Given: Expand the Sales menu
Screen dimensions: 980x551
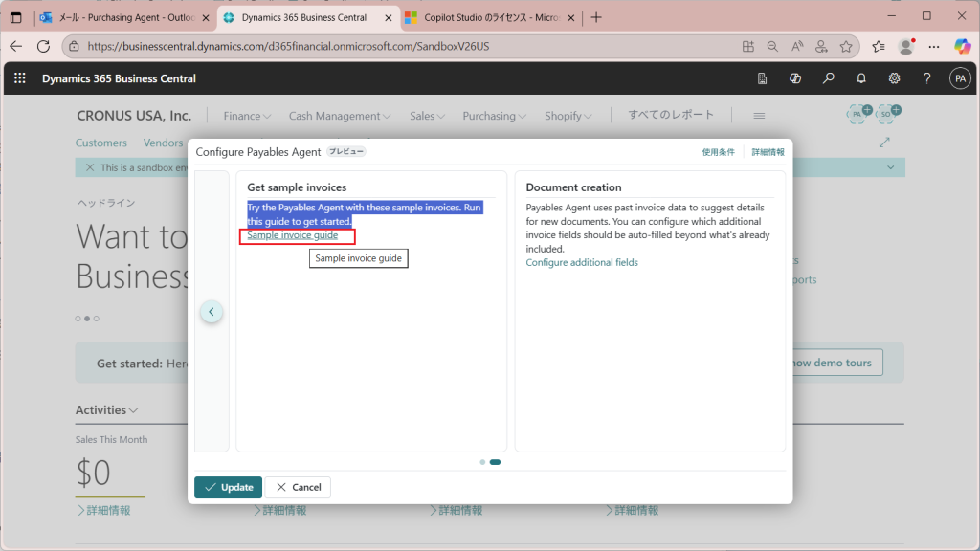Looking at the screenshot, I should coord(427,116).
